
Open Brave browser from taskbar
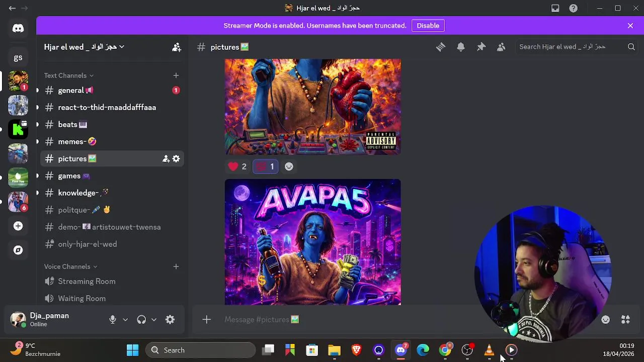tap(356, 350)
